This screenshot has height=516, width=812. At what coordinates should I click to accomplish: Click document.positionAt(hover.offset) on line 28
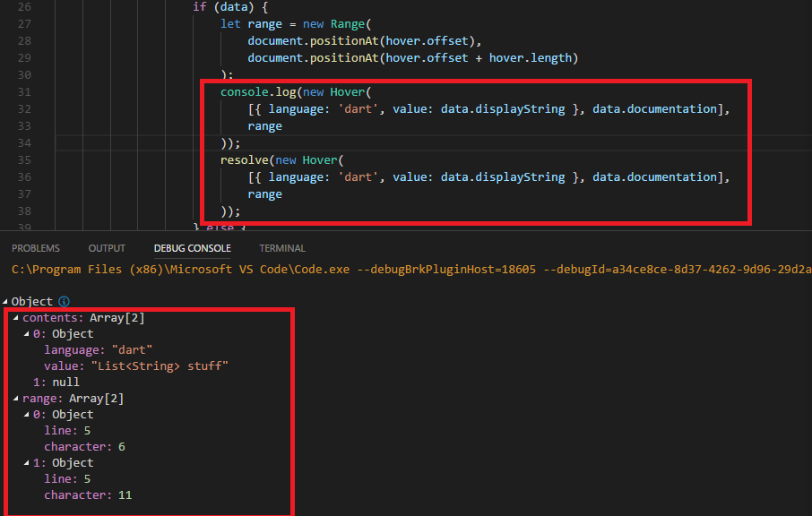(361, 41)
